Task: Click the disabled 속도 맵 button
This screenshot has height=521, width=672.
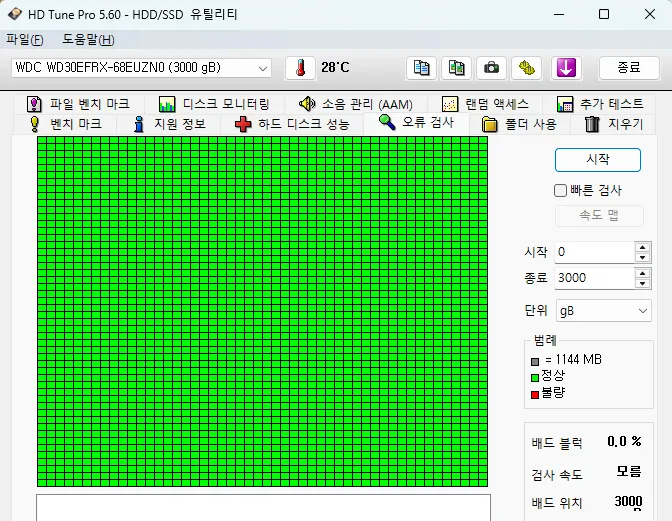Action: [x=599, y=216]
